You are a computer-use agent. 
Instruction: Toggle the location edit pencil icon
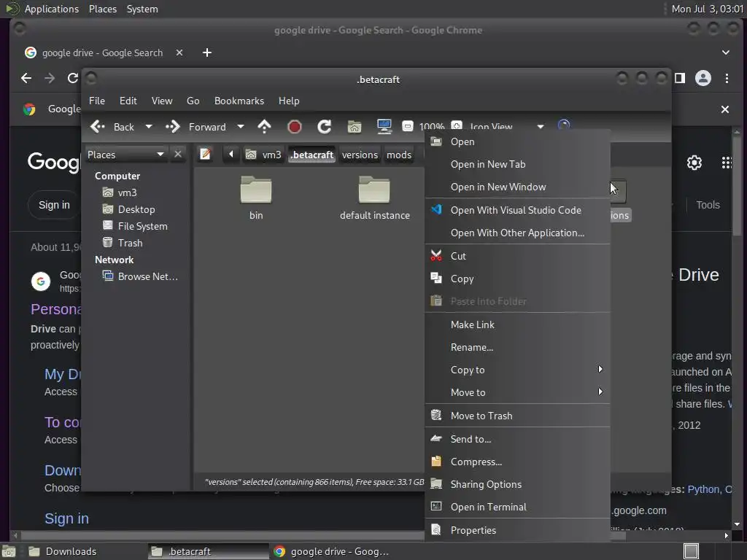tap(205, 155)
